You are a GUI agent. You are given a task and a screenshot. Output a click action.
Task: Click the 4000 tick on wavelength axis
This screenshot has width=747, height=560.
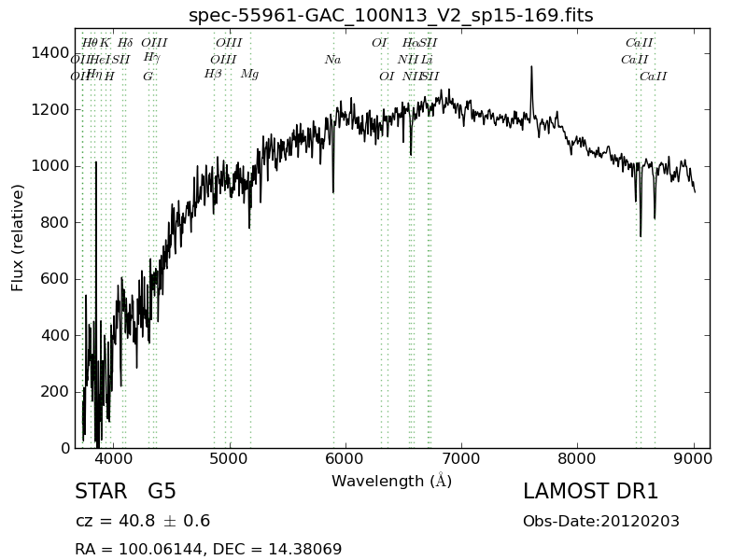click(113, 458)
